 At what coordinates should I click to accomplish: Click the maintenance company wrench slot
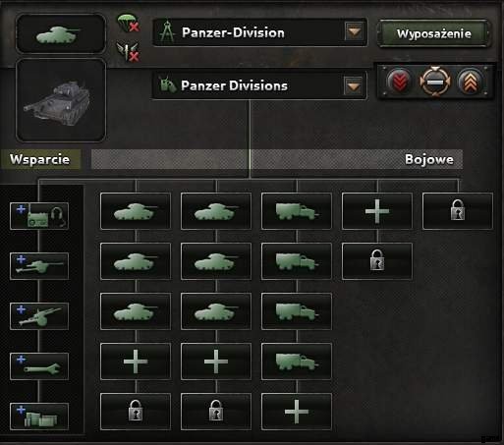[x=39, y=366]
